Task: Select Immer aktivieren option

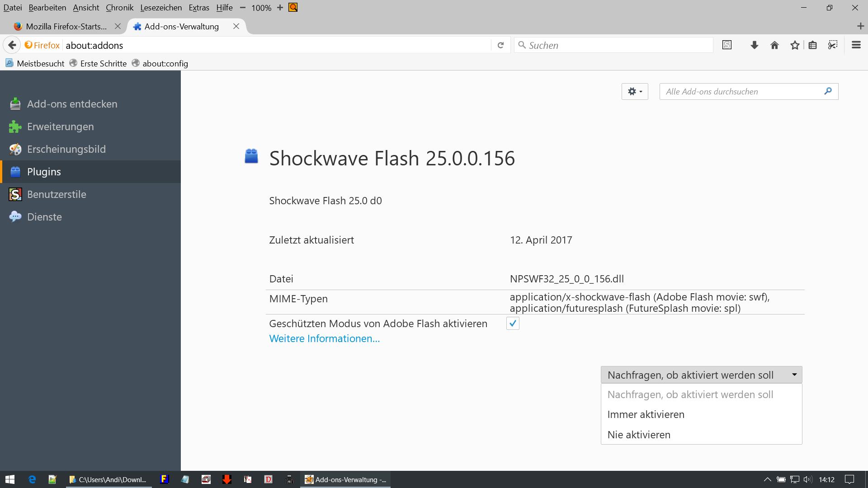Action: point(646,414)
